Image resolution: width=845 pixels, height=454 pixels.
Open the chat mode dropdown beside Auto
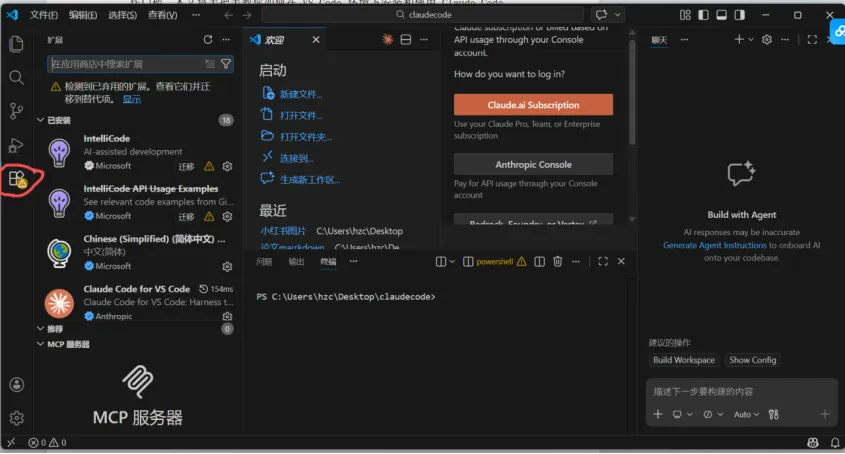(713, 414)
